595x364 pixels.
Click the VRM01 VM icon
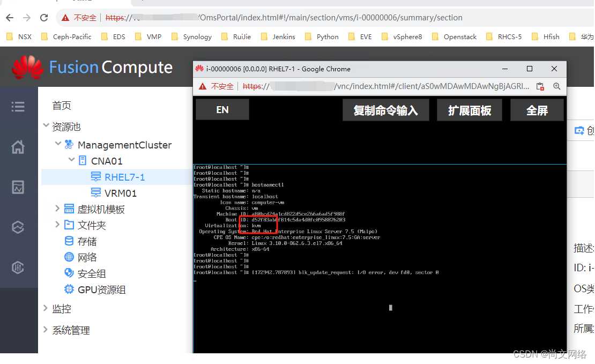(x=96, y=192)
